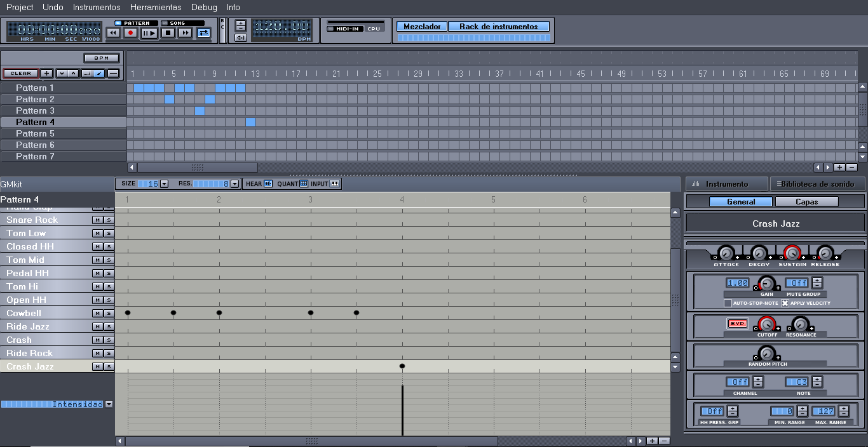
Task: Move the selected pattern up
Action: (x=74, y=73)
